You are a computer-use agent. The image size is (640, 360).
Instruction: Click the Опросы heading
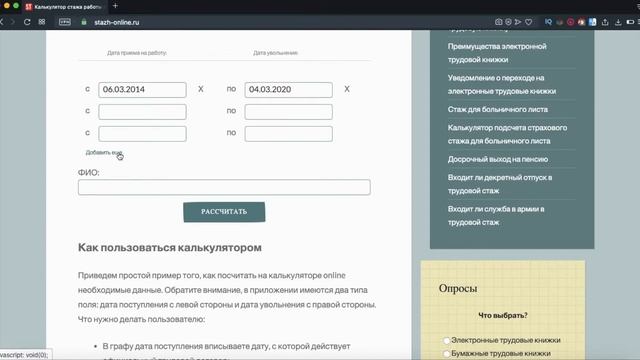(458, 288)
